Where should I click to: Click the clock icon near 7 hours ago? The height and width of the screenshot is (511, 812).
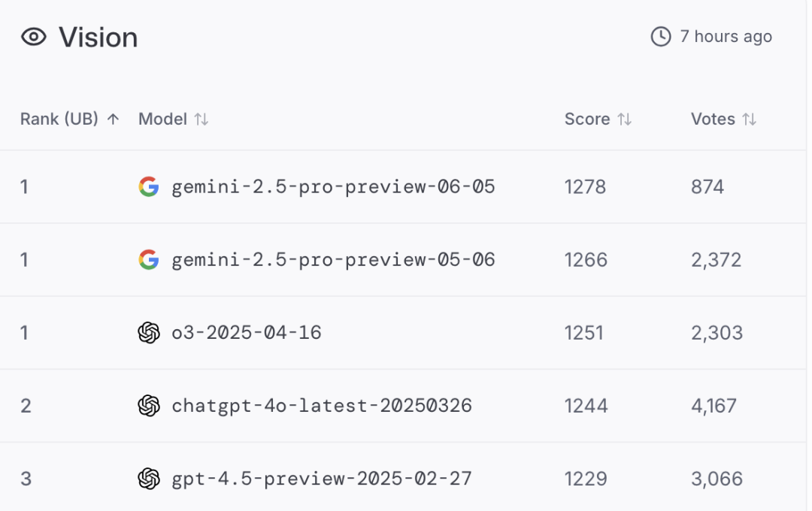661,36
